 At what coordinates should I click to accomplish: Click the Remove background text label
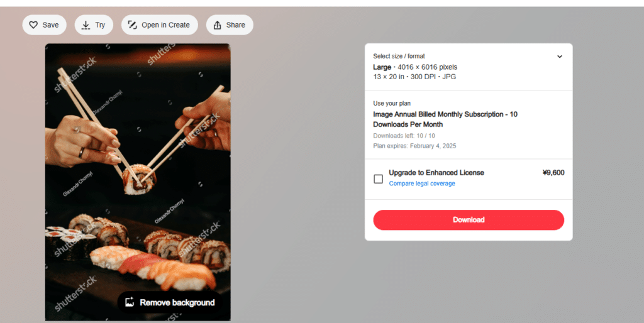[177, 302]
